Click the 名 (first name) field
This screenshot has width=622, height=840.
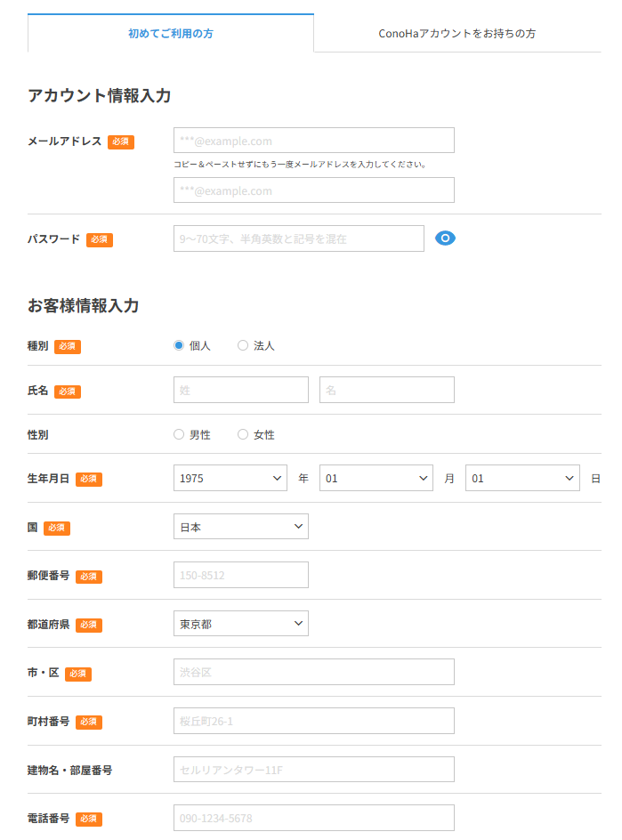pyautogui.click(x=386, y=390)
